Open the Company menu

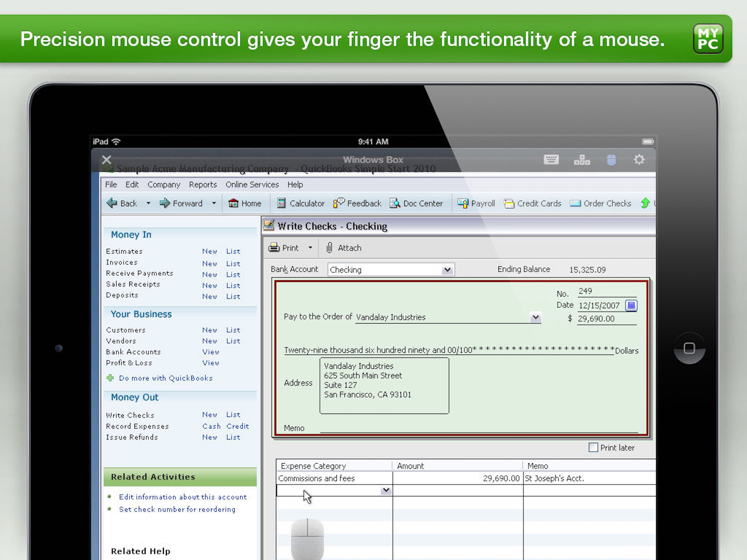(164, 184)
